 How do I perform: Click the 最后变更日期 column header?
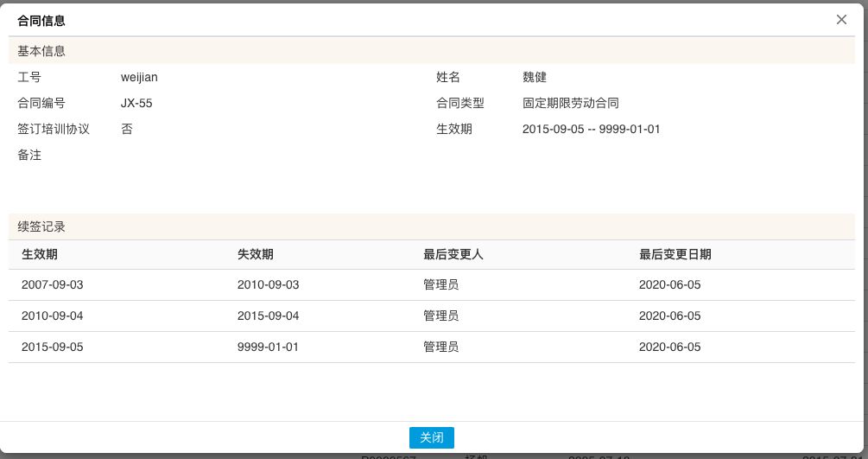[675, 254]
